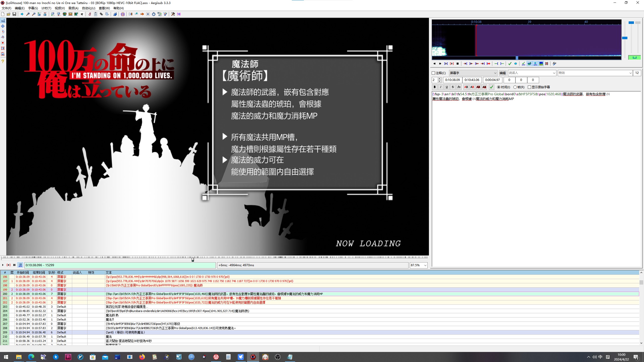
Task: Open Options hammer and wrench icon
Action: click(x=173, y=14)
